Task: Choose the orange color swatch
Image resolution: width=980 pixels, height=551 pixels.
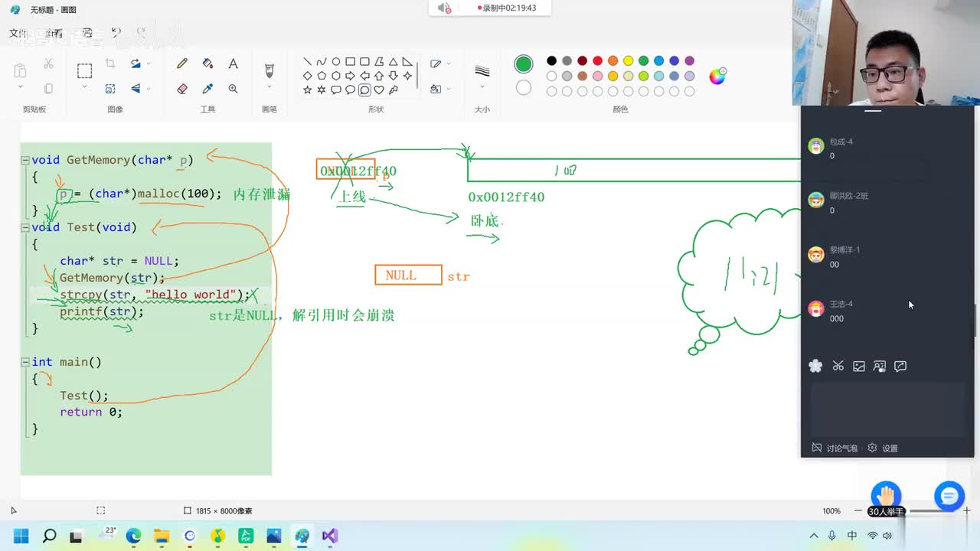Action: [612, 61]
